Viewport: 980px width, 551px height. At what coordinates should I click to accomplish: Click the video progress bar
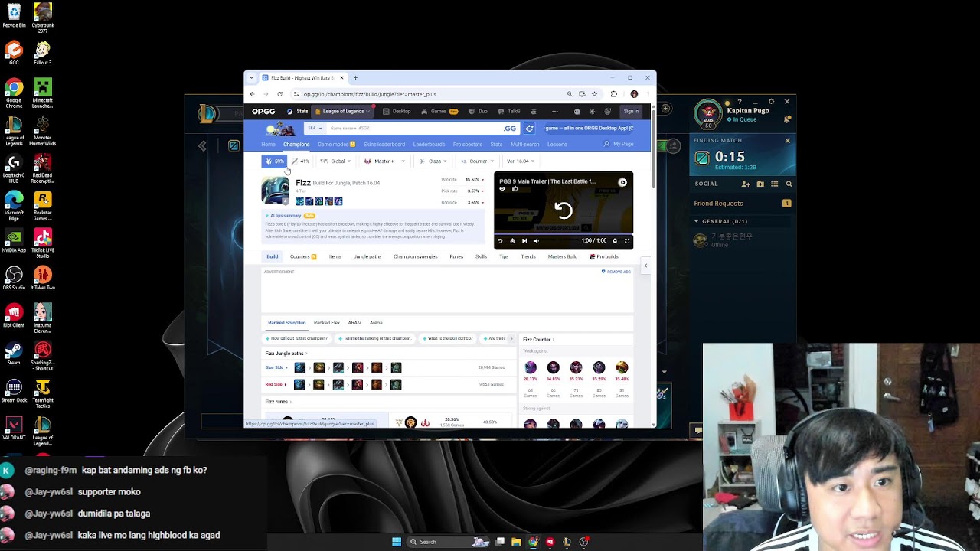(x=563, y=233)
